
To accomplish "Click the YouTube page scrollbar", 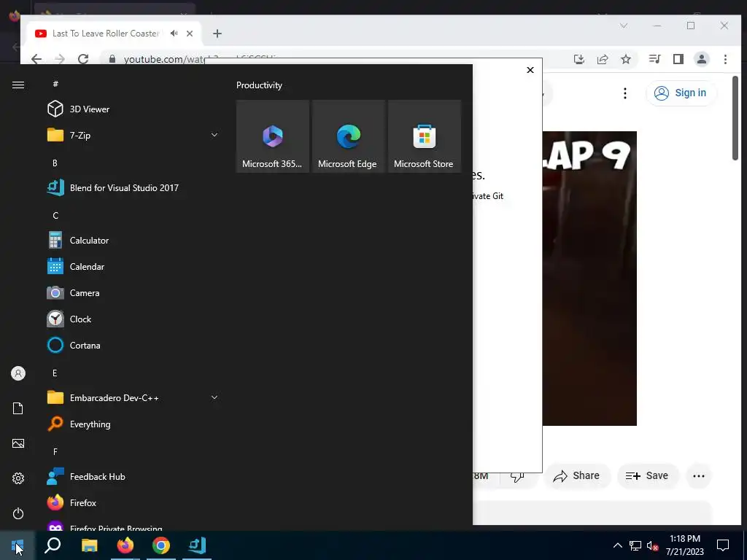I will pos(735,118).
